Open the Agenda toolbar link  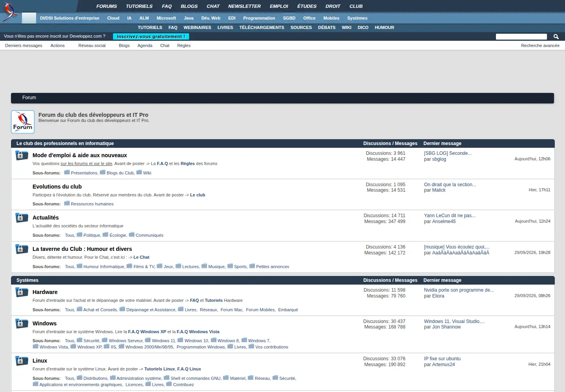point(145,45)
